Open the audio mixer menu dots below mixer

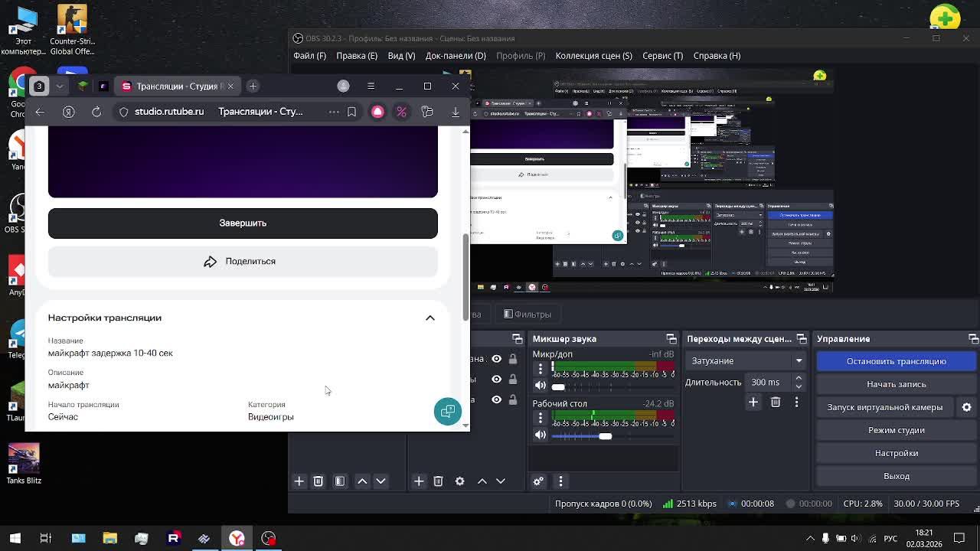click(x=560, y=481)
